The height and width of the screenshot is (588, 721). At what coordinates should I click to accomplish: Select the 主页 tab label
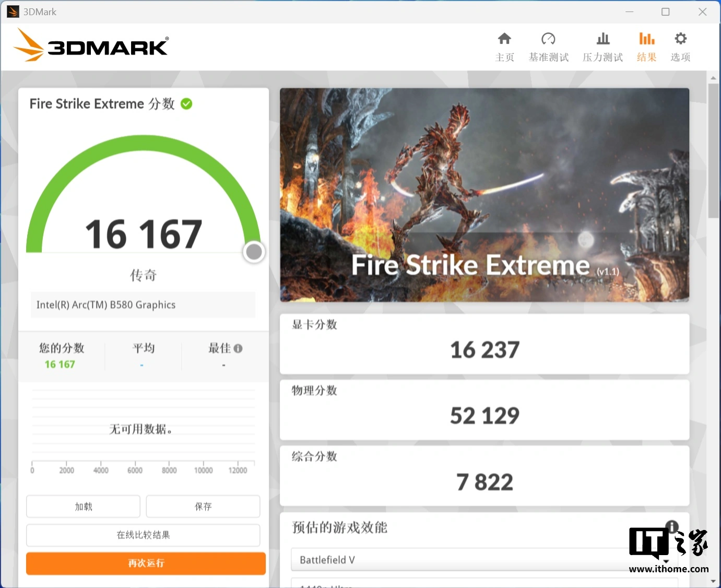pyautogui.click(x=505, y=57)
